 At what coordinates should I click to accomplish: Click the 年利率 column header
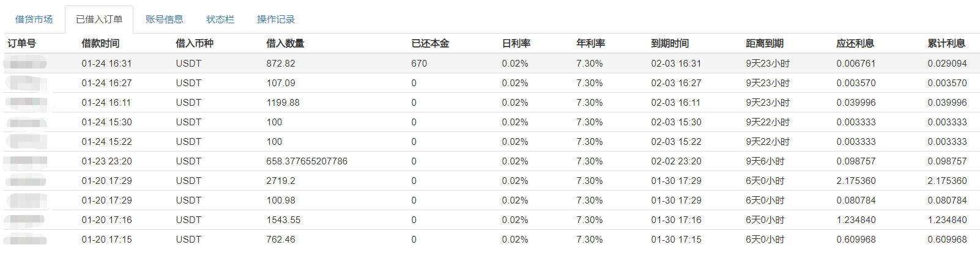click(x=590, y=43)
